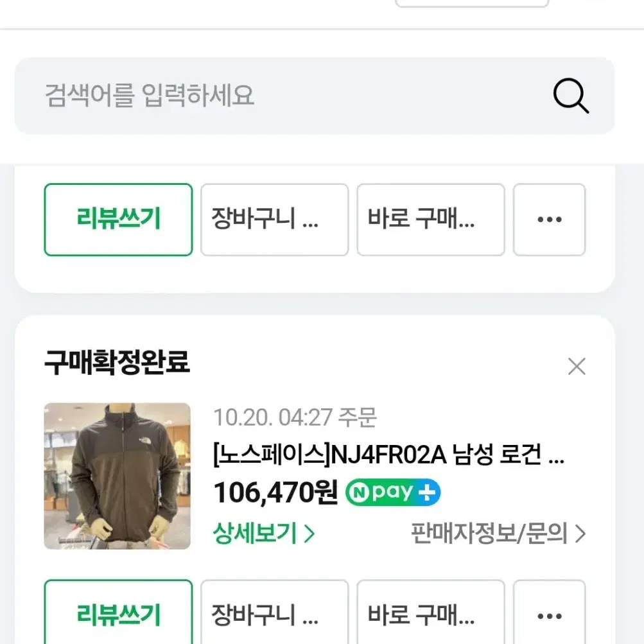Screen dimensions: 644x644
Task: Click the bottom 리뷰쓰기 review button
Action: tap(118, 616)
